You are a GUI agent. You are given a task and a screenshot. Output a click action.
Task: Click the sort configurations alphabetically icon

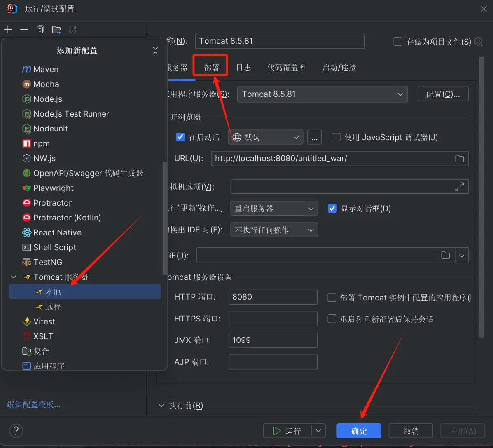click(x=72, y=30)
